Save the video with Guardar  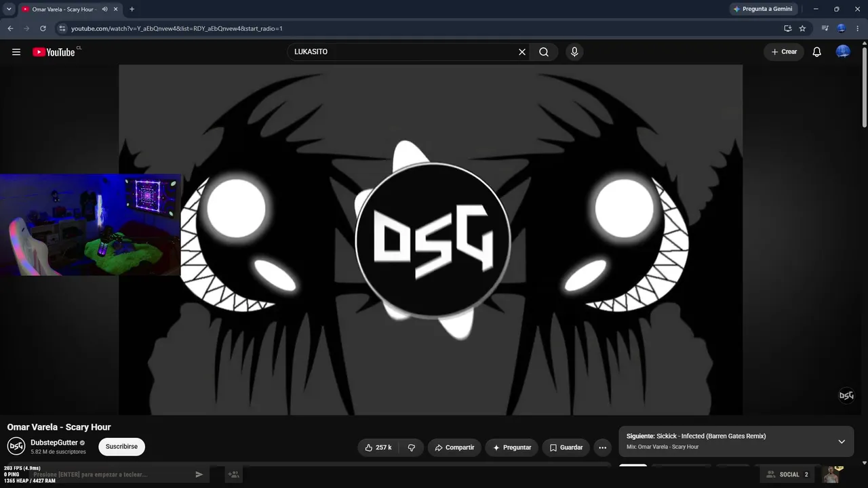(566, 447)
